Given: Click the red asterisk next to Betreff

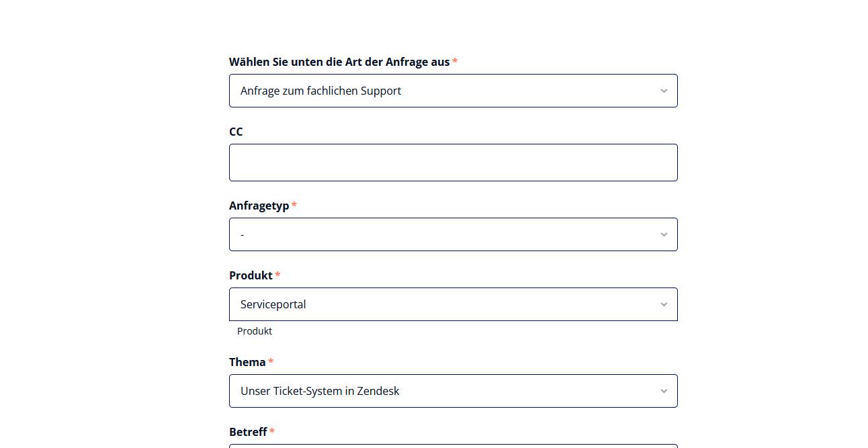Looking at the screenshot, I should (x=272, y=431).
